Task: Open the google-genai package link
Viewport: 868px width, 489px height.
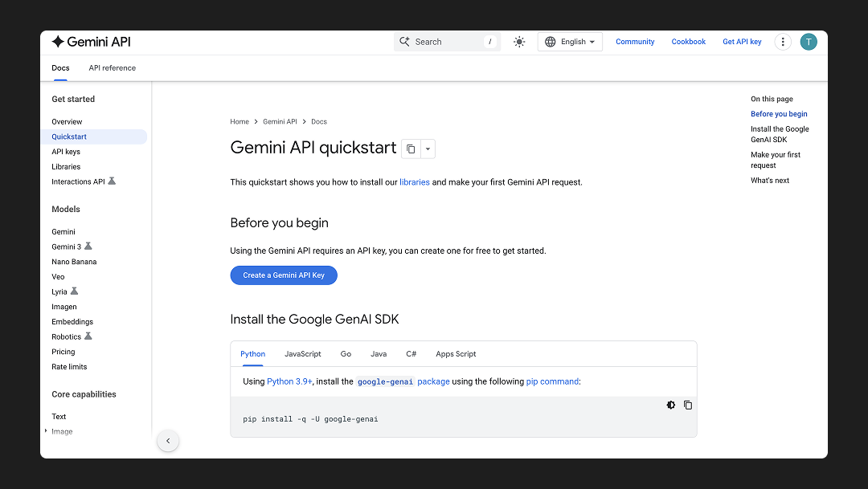Action: [403, 381]
